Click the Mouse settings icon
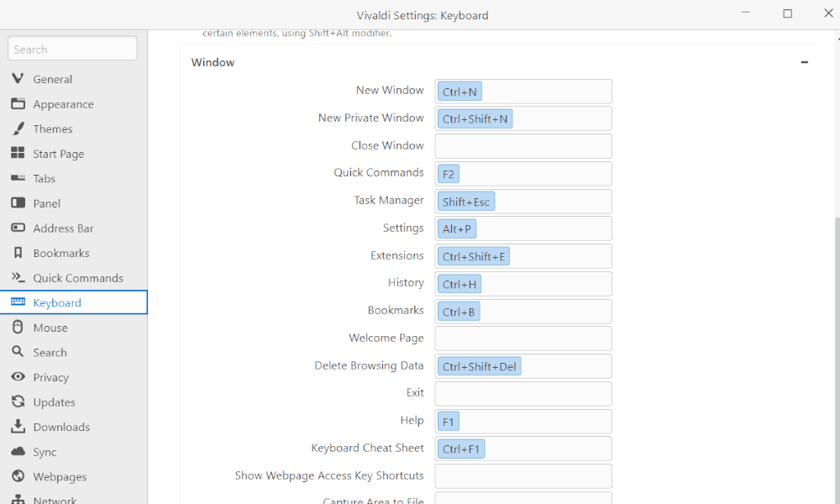Image resolution: width=840 pixels, height=504 pixels. pos(18,328)
